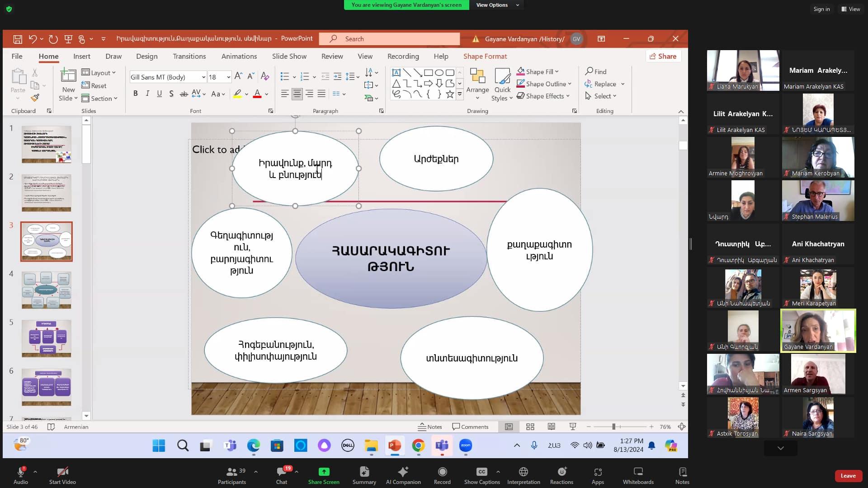The width and height of the screenshot is (868, 488).
Task: Click Increase Font Size icon
Action: tap(238, 76)
